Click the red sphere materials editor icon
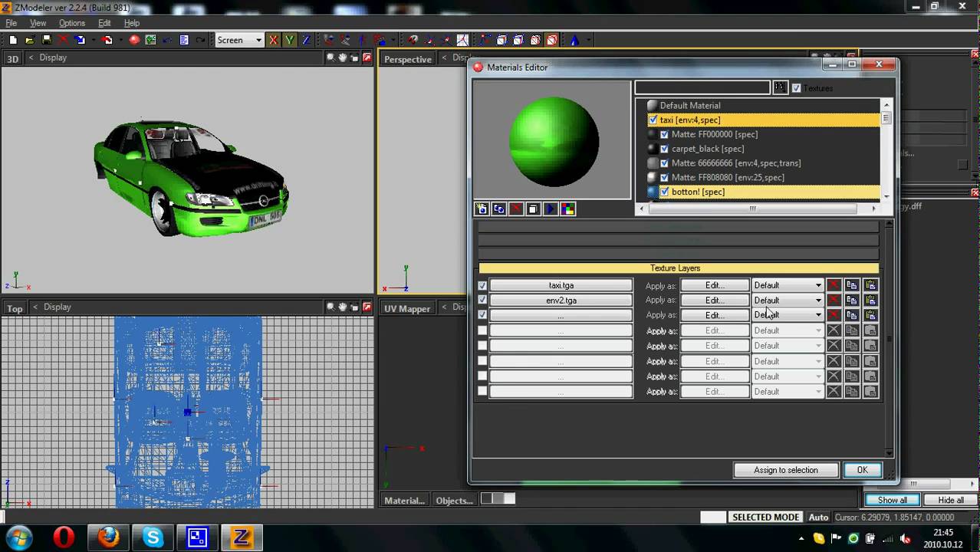This screenshot has height=552, width=980. 134,40
